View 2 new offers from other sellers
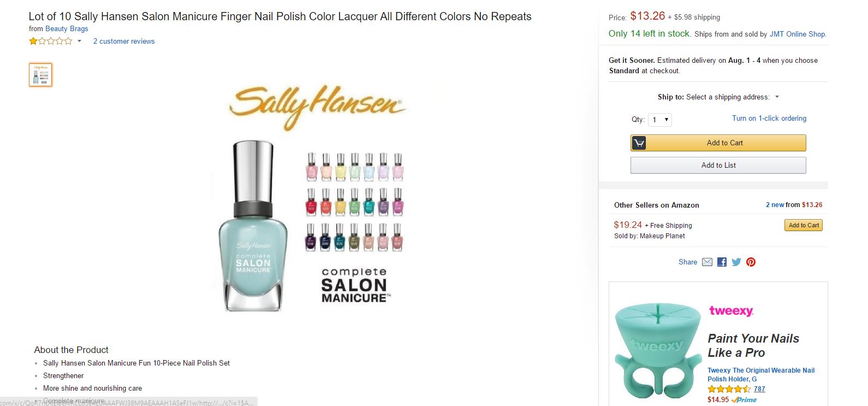Image resolution: width=868 pixels, height=406 pixels. [775, 205]
